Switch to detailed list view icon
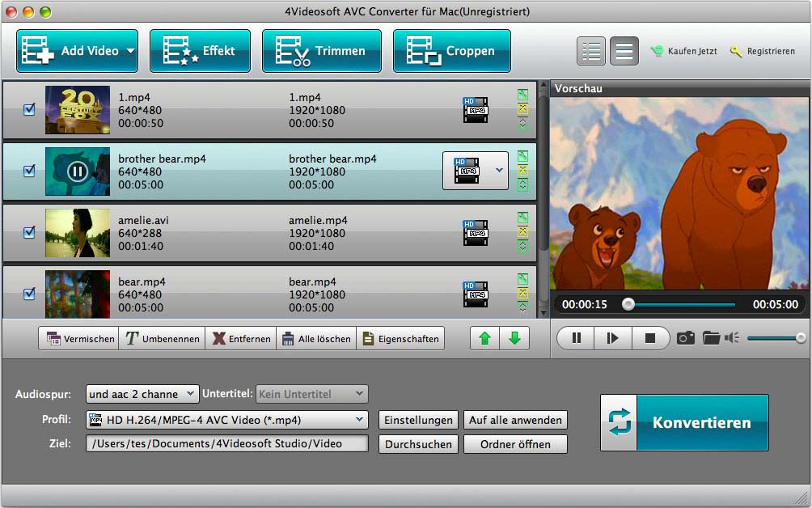Viewport: 812px width, 508px height. click(591, 51)
